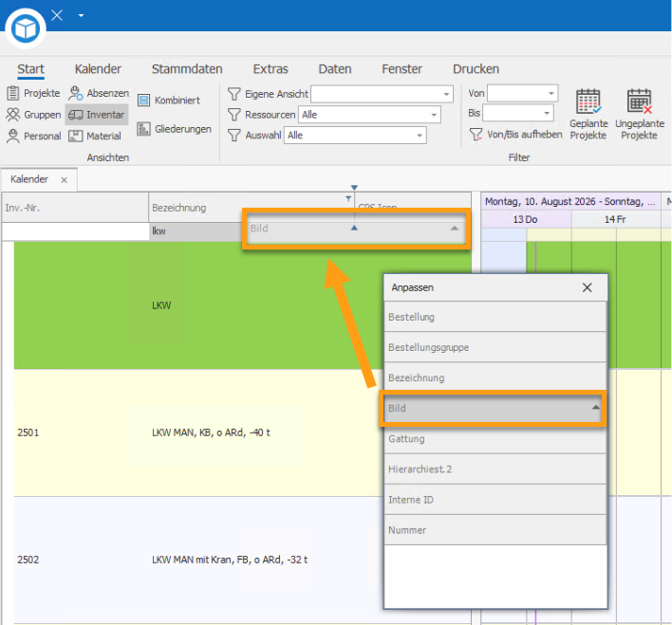Select inventory row 2502
672x625 pixels.
(242, 560)
